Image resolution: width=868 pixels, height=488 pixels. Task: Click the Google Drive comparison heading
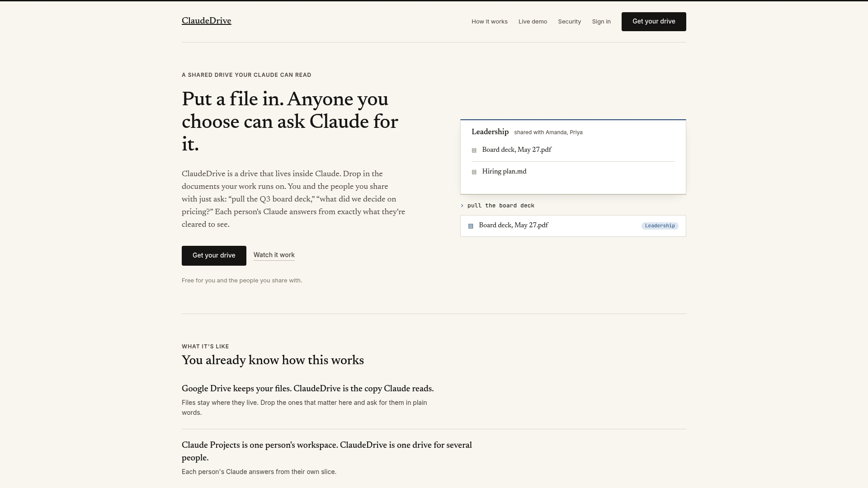[x=307, y=389]
